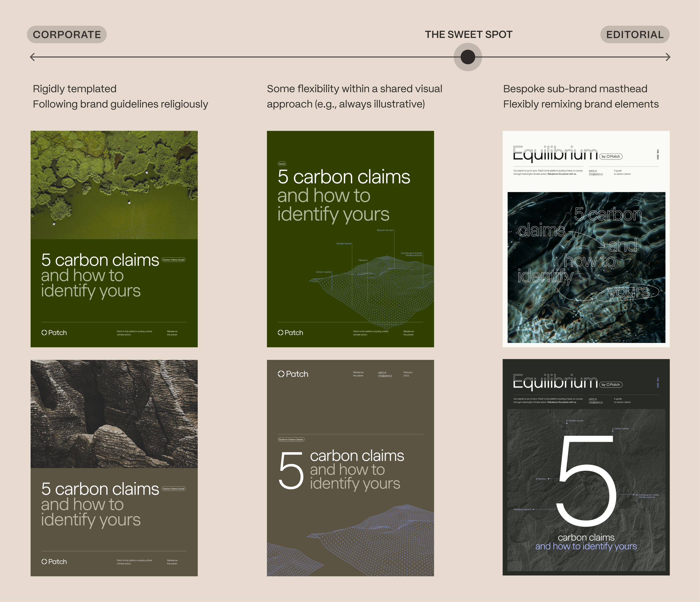Click 'Net-zero' label on green wireframe cover
This screenshot has width=700, height=602.
[362, 260]
